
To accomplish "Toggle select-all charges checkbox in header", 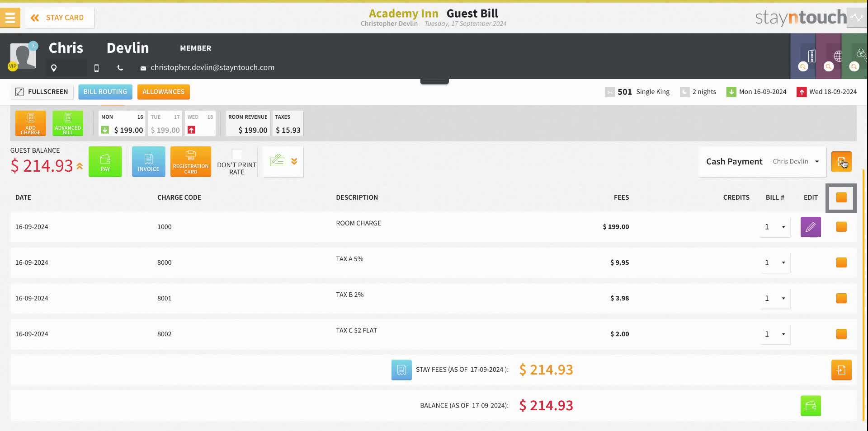I will (x=841, y=197).
